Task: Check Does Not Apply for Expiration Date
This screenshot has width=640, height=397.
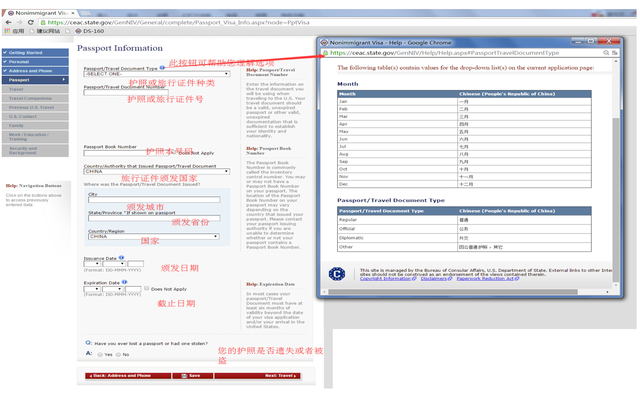Action: click(x=147, y=288)
